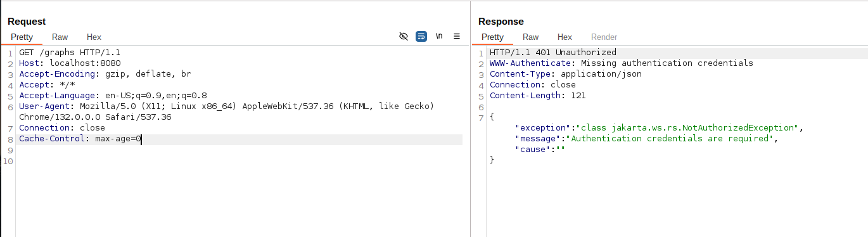
Task: Toggle non-printable chars \n icon
Action: (439, 37)
